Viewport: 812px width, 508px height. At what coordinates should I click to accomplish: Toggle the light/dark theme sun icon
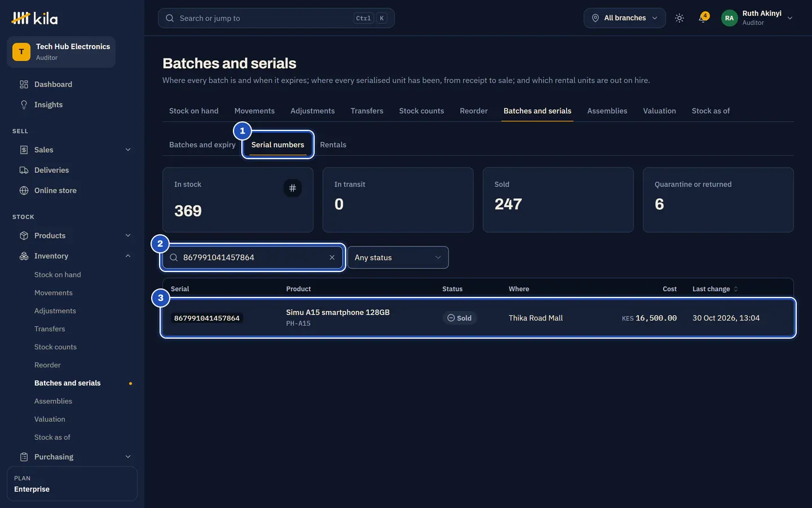coord(679,18)
